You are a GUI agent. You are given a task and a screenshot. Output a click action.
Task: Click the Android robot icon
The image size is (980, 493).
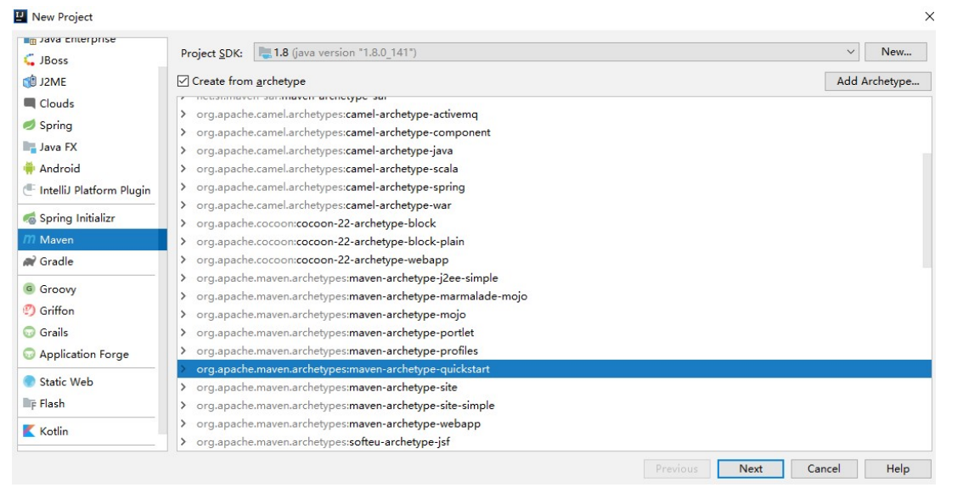pos(30,168)
